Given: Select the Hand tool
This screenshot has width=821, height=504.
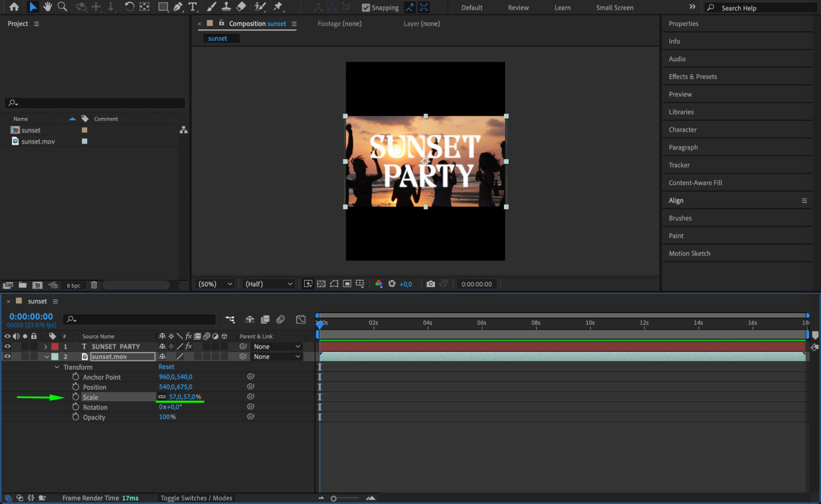Looking at the screenshot, I should (x=48, y=7).
